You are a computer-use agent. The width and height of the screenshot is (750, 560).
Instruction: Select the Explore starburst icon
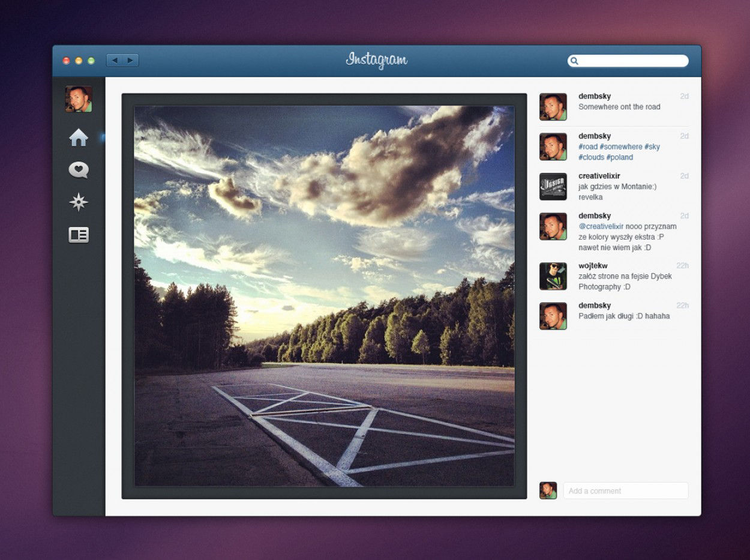(x=79, y=202)
